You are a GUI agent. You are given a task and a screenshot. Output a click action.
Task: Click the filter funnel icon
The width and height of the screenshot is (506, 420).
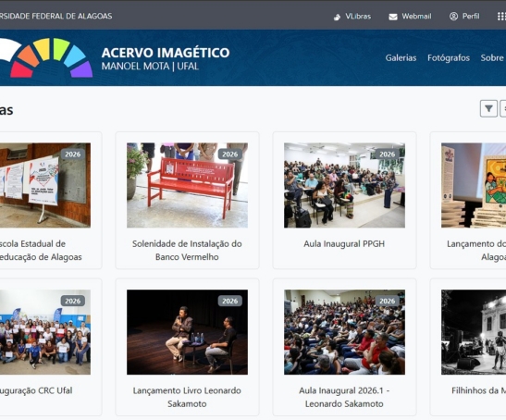pos(488,108)
